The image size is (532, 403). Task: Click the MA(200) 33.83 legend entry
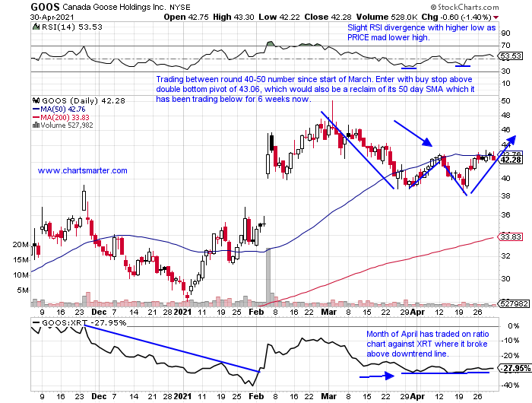click(61, 117)
